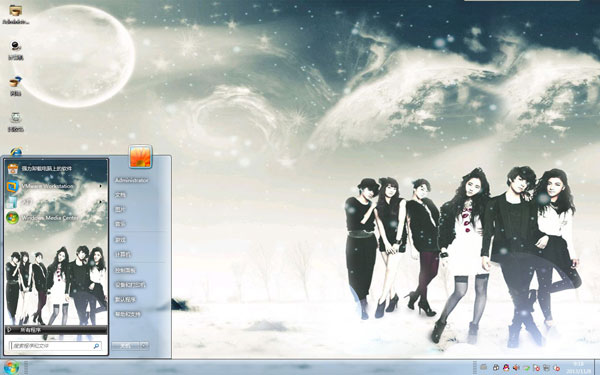Click the flower user account picture
The image size is (600, 375).
click(x=140, y=157)
